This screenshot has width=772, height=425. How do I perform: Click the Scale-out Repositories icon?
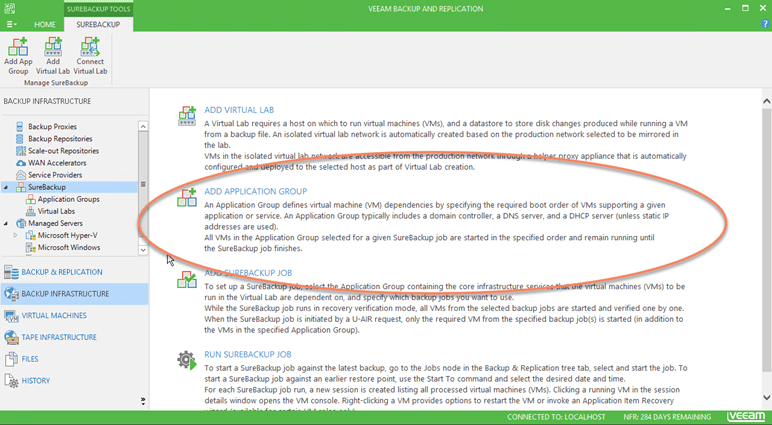pos(21,151)
